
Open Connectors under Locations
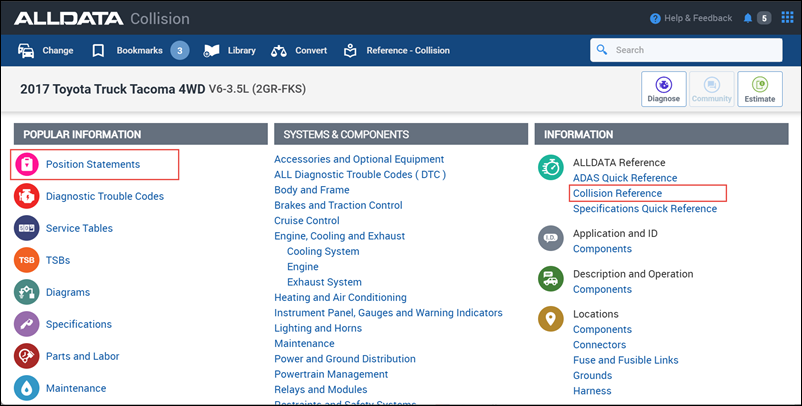coord(599,345)
